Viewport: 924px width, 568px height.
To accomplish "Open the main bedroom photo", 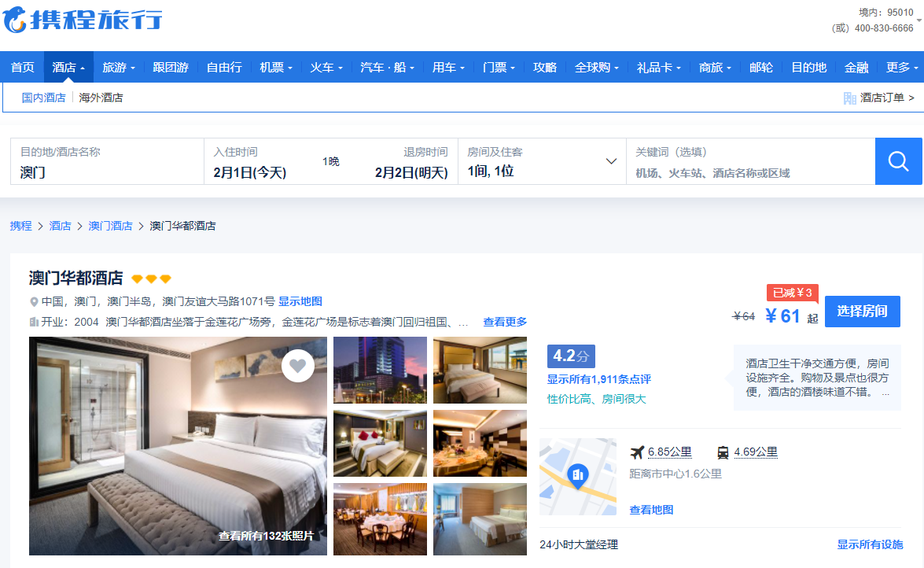I will tap(178, 446).
